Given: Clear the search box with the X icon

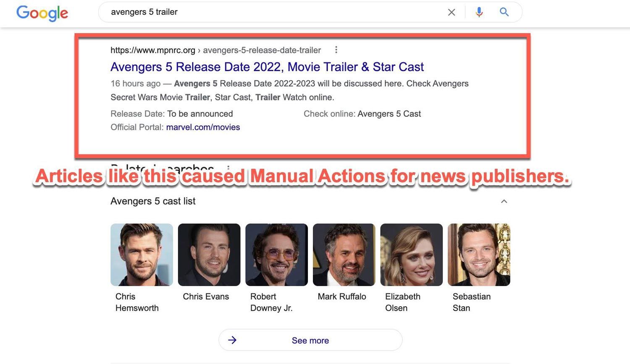Looking at the screenshot, I should [451, 12].
